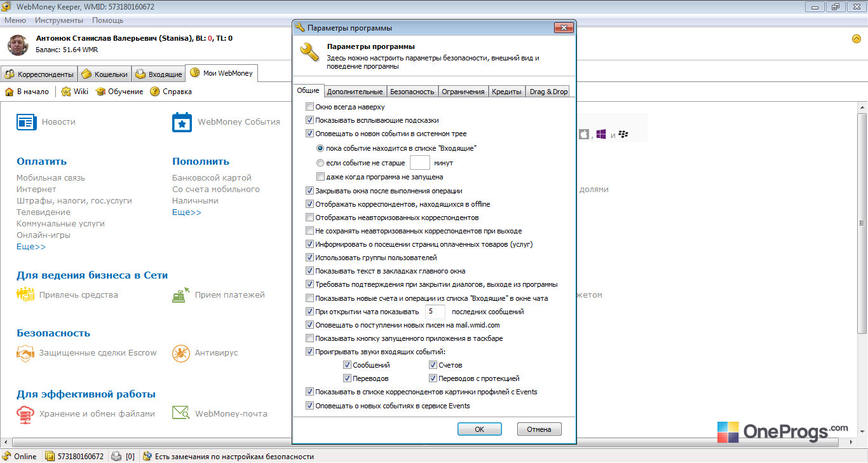868x463 pixels.
Task: Click the 'Баланс: 51.64 WMR' text
Action: click(x=67, y=49)
